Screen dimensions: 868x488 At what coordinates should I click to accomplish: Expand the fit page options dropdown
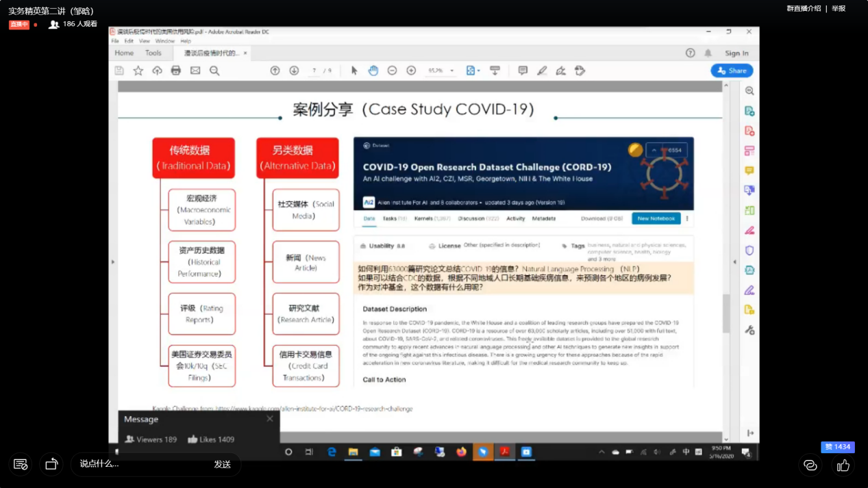(x=478, y=71)
